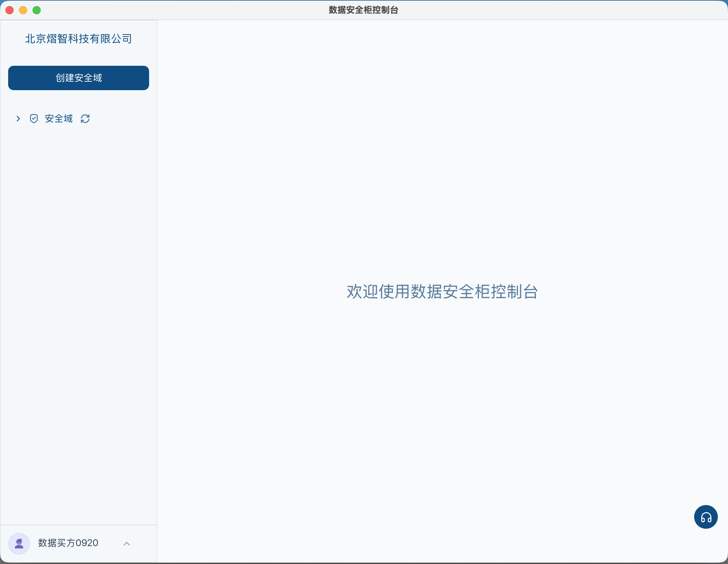
Task: Open the user menu with the up chevron
Action: (x=127, y=544)
